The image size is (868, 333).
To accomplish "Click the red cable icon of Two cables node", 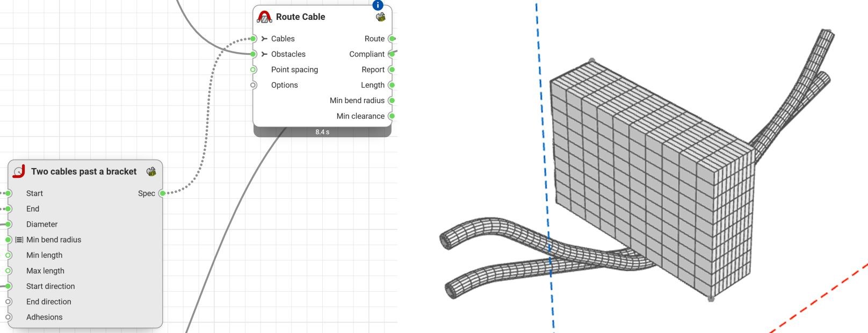I will (19, 171).
